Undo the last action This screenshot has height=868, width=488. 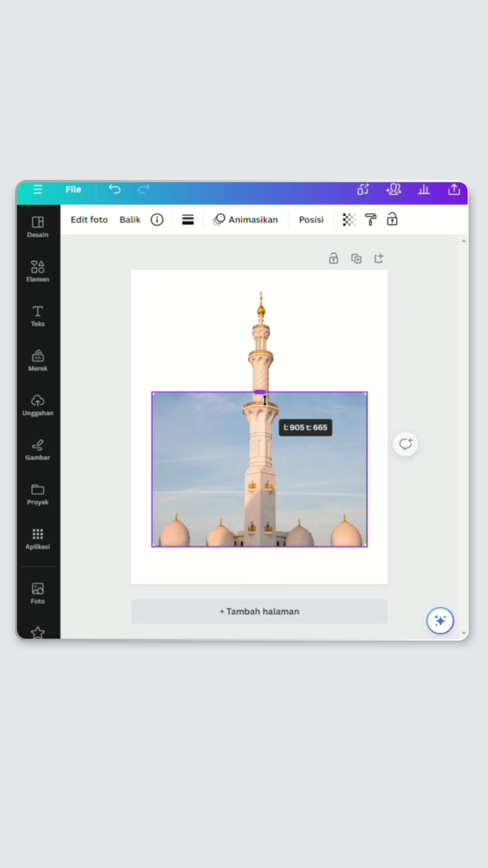click(115, 189)
